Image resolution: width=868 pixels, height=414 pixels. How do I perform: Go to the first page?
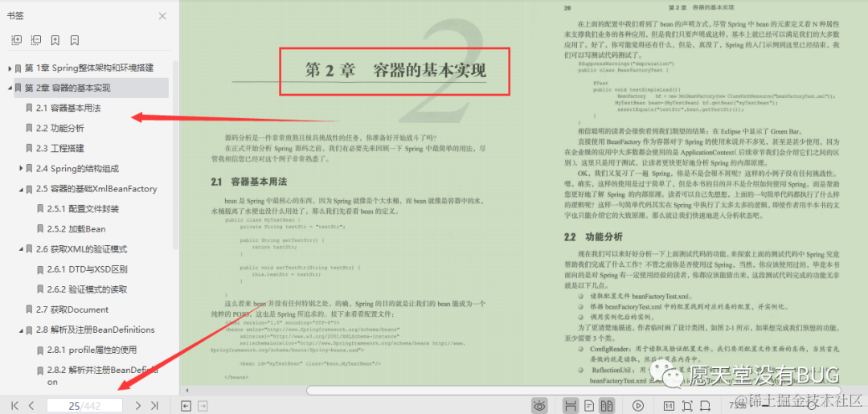point(15,406)
